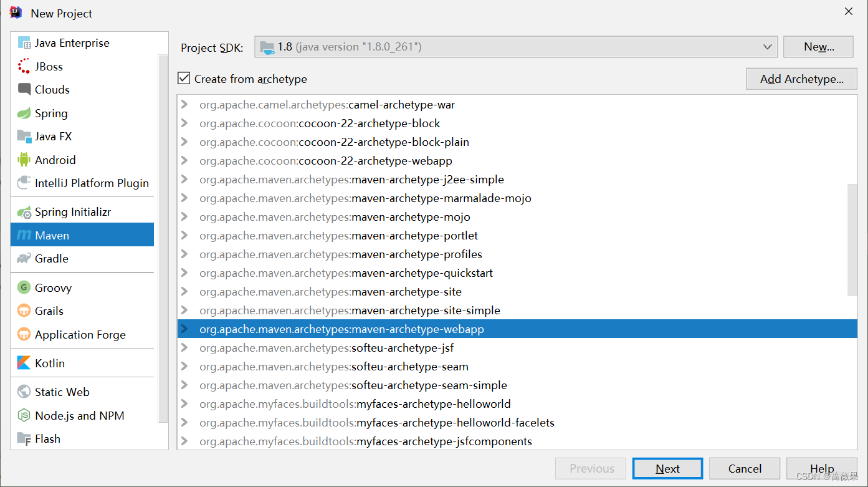Select Java Enterprise project type
The height and width of the screenshot is (487, 868).
pos(72,43)
